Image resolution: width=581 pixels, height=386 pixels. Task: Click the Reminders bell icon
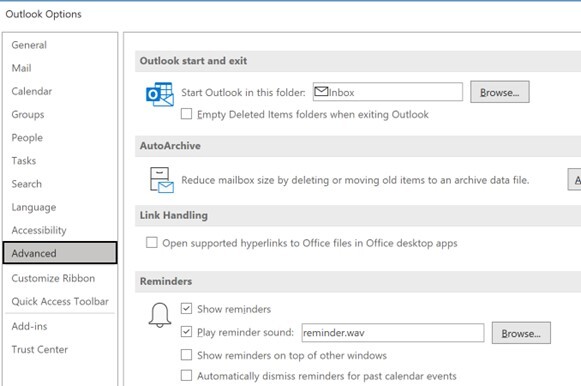(x=160, y=315)
